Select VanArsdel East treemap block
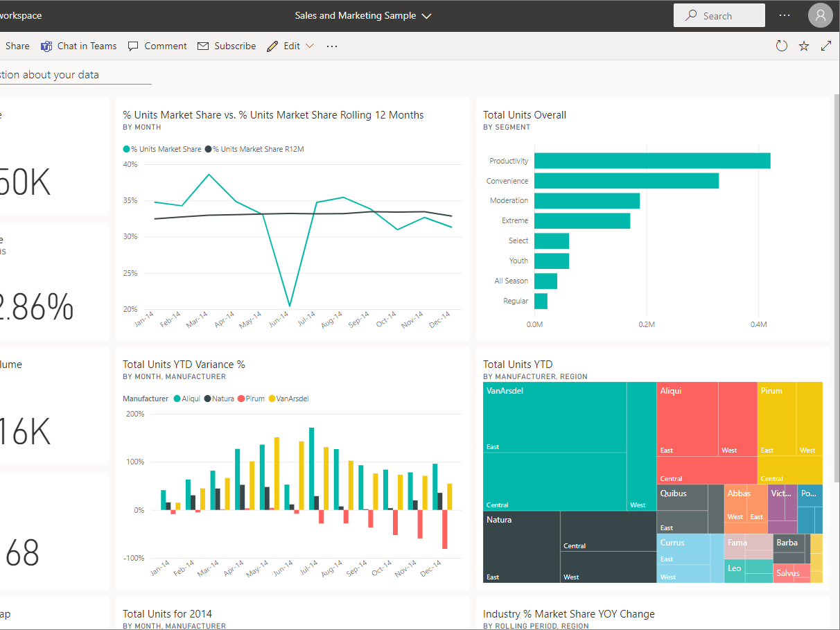Screen dimensions: 840x630 click(x=554, y=417)
